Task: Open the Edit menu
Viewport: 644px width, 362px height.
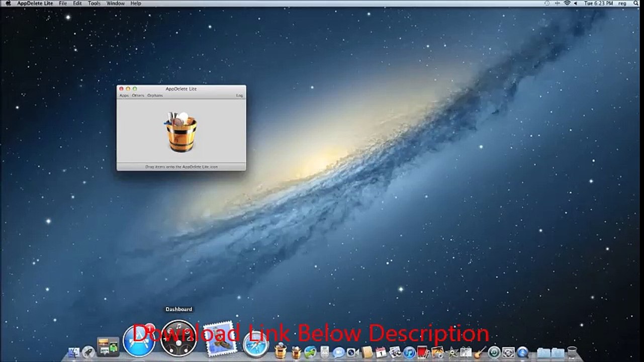Action: (77, 4)
